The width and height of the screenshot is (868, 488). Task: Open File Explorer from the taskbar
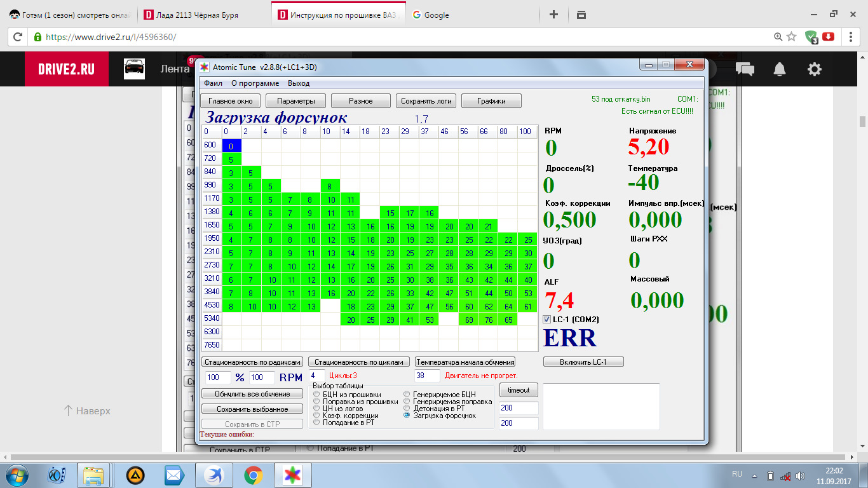click(93, 475)
